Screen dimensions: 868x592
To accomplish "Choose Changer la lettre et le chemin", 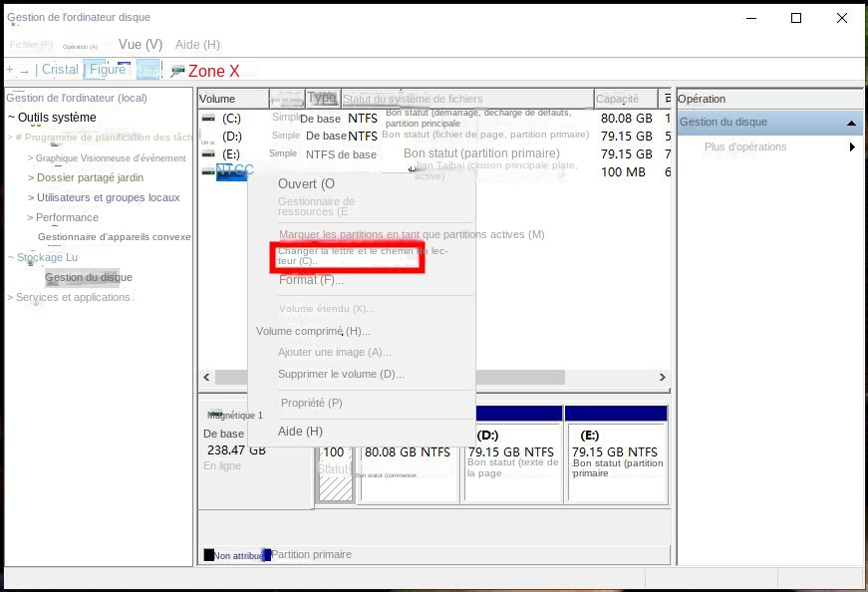I will click(x=349, y=256).
